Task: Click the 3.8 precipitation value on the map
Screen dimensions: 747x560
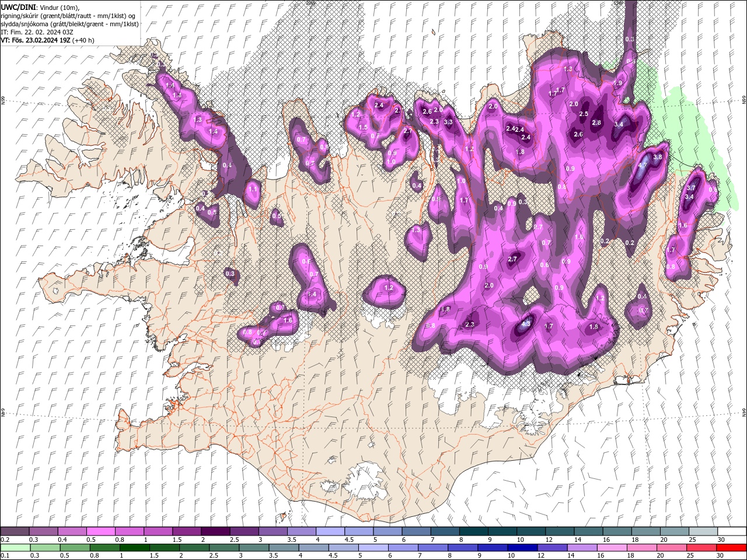Action: [658, 157]
